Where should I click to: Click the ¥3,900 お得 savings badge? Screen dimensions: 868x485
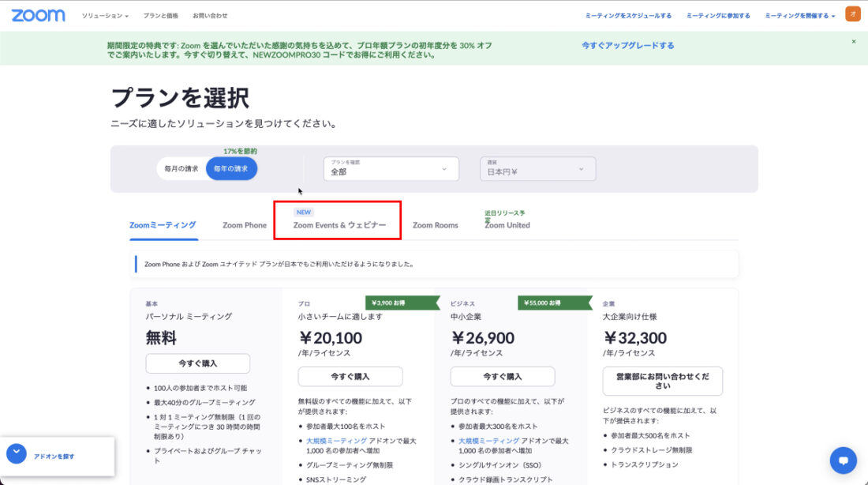(402, 303)
